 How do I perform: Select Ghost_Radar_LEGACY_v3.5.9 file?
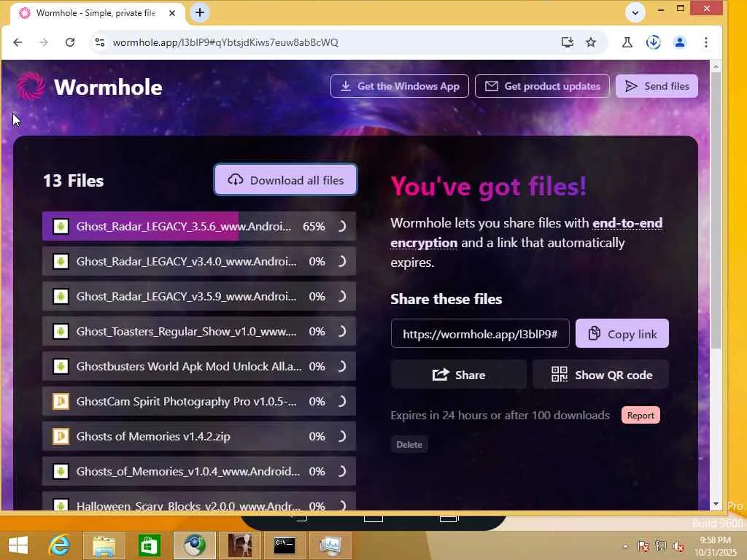pyautogui.click(x=198, y=296)
